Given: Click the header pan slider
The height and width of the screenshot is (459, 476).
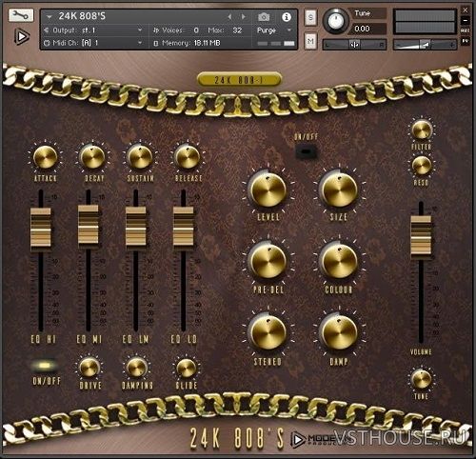Looking at the screenshot, I should tap(354, 45).
